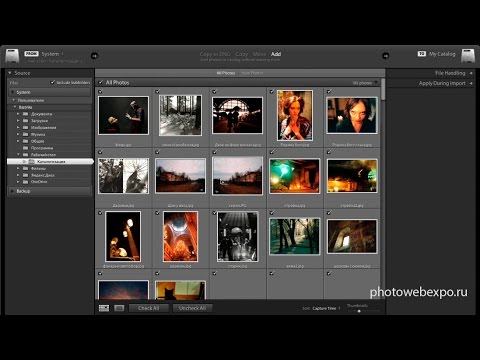Select the highlighted Каталогизация folder row
The height and width of the screenshot is (360, 480).
click(x=50, y=162)
